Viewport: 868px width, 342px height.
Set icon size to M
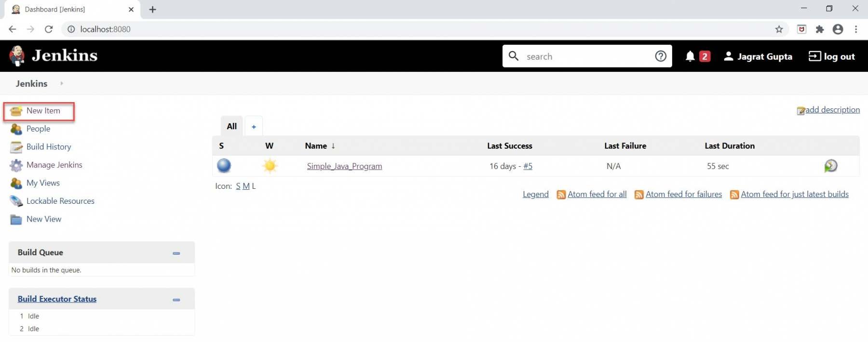point(246,186)
